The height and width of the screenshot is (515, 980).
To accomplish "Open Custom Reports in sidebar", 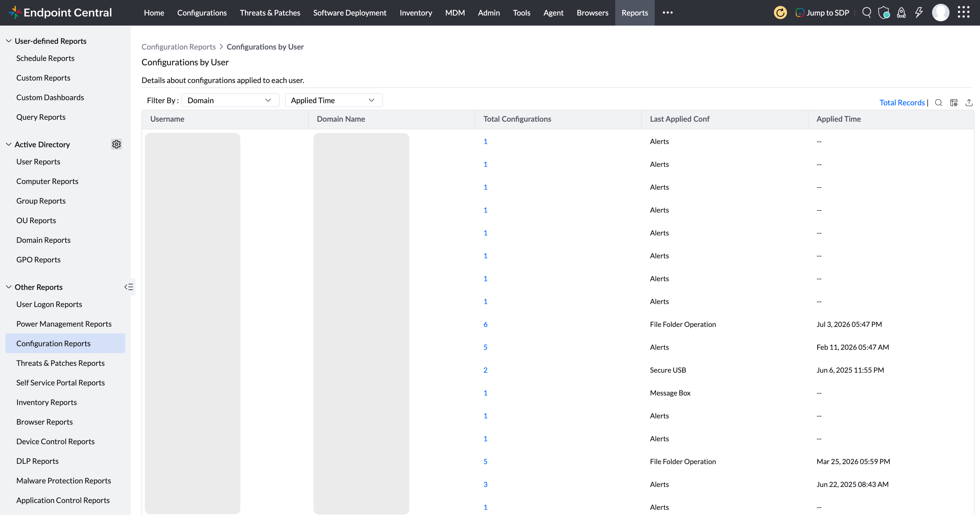I will 43,78.
